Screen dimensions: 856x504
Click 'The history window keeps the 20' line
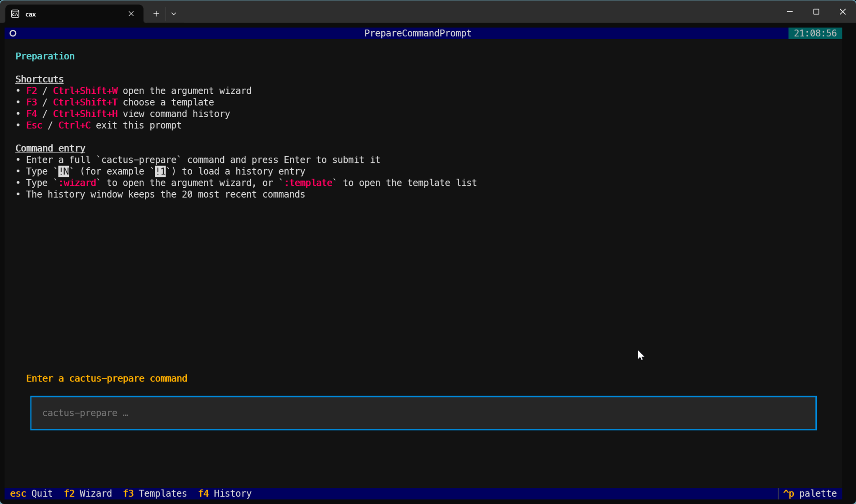click(x=166, y=194)
